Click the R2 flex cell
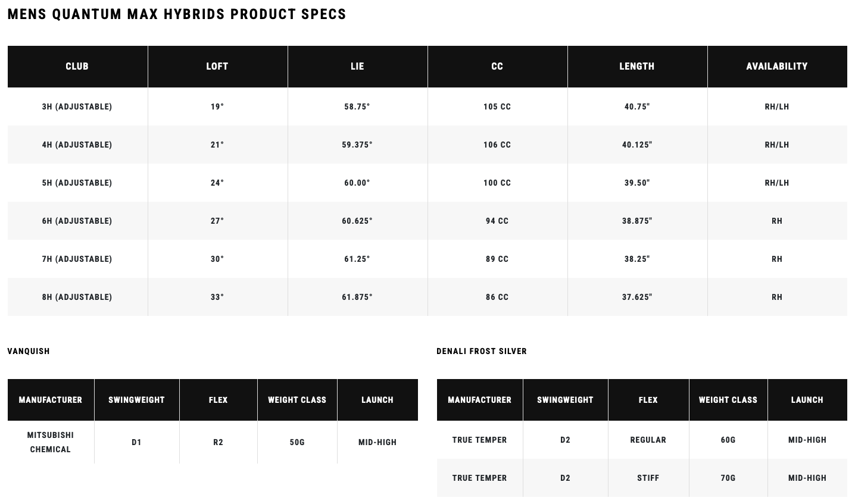 point(218,442)
